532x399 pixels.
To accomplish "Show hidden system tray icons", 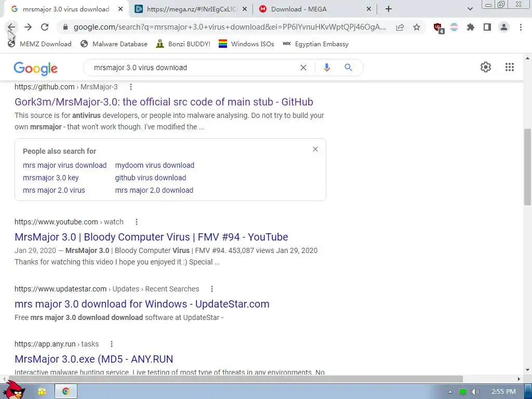I will (450, 392).
